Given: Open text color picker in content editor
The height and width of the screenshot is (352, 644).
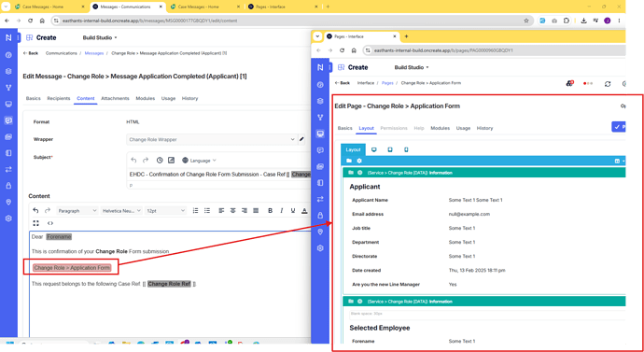Looking at the screenshot, I should [304, 211].
